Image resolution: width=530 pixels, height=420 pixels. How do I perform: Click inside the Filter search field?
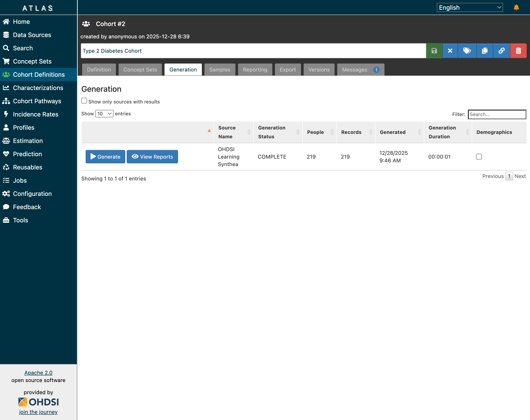497,114
